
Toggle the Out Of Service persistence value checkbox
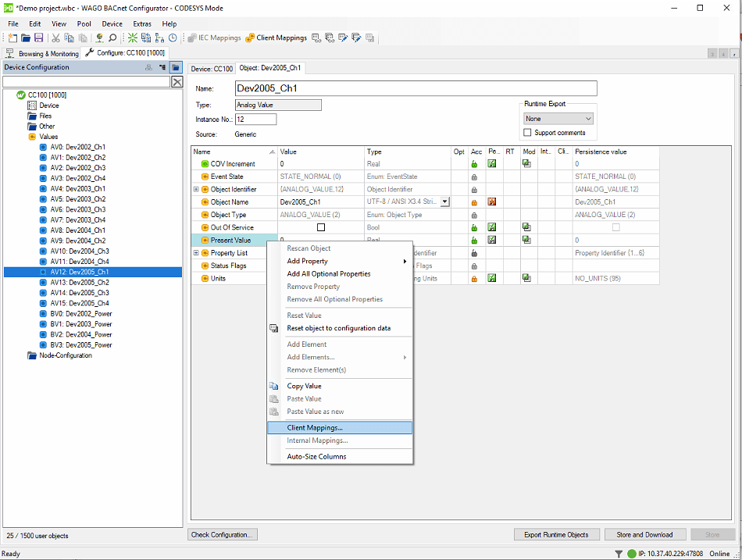coord(615,227)
